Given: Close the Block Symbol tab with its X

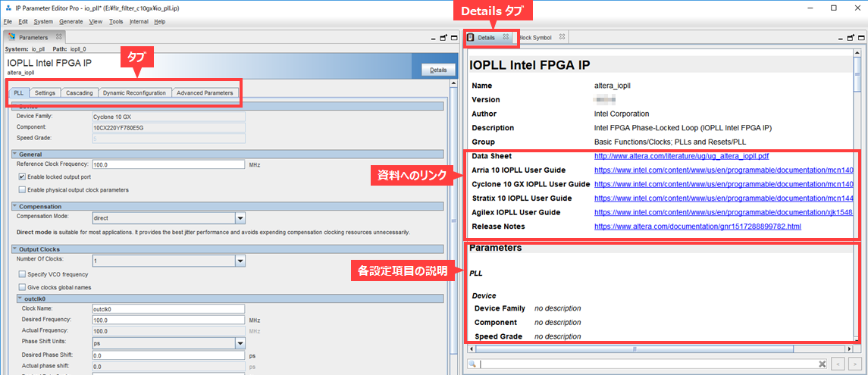Looking at the screenshot, I should [561, 37].
